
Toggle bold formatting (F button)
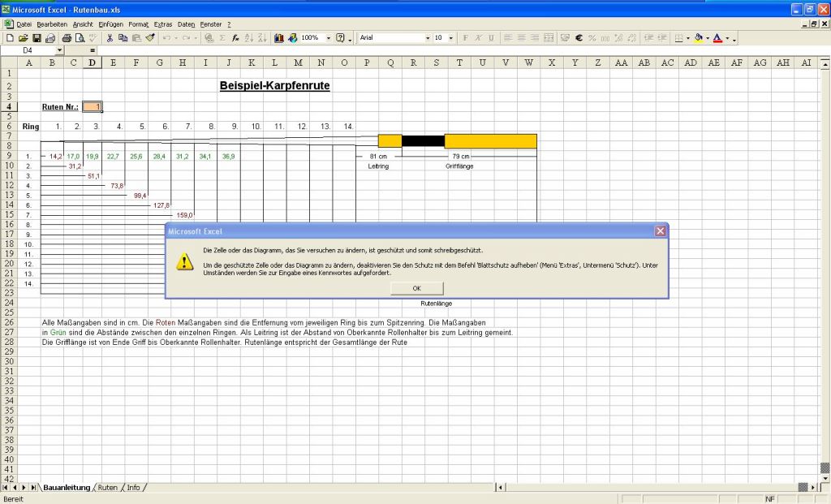click(466, 38)
